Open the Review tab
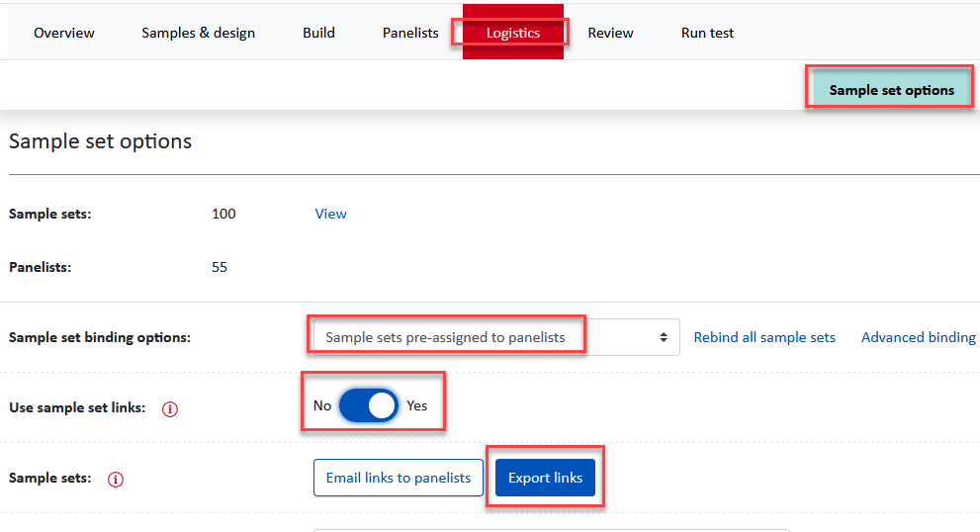The width and height of the screenshot is (980, 532). [x=610, y=33]
